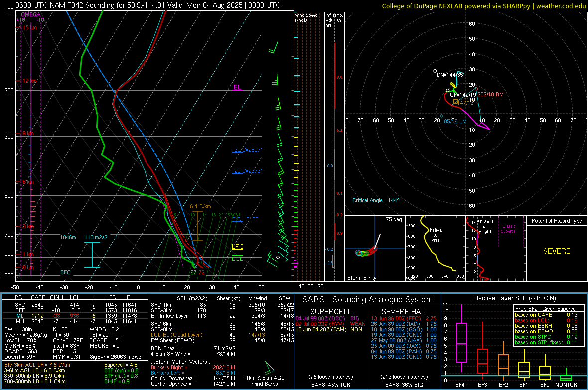
Task: Click the "Potential Hazard Type" header
Action: (x=557, y=221)
